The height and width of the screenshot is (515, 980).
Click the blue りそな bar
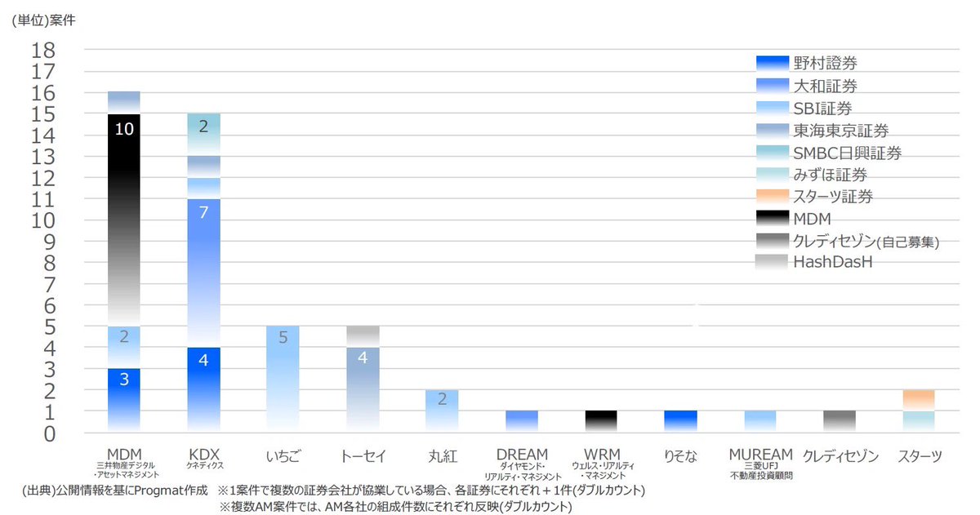680,421
